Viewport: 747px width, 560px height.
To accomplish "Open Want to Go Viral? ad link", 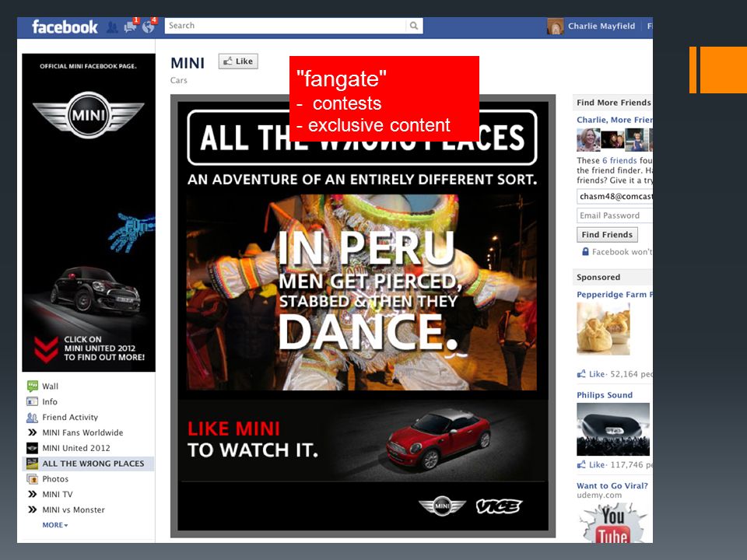I will click(612, 485).
